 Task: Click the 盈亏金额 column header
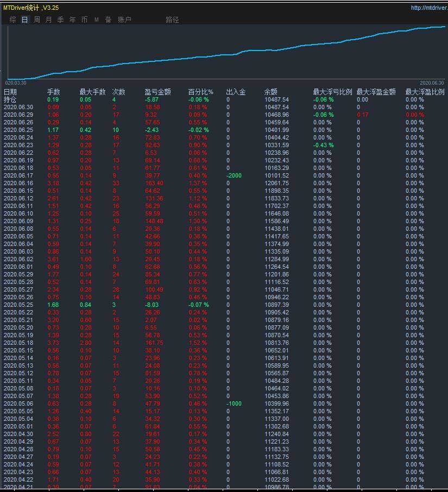157,92
